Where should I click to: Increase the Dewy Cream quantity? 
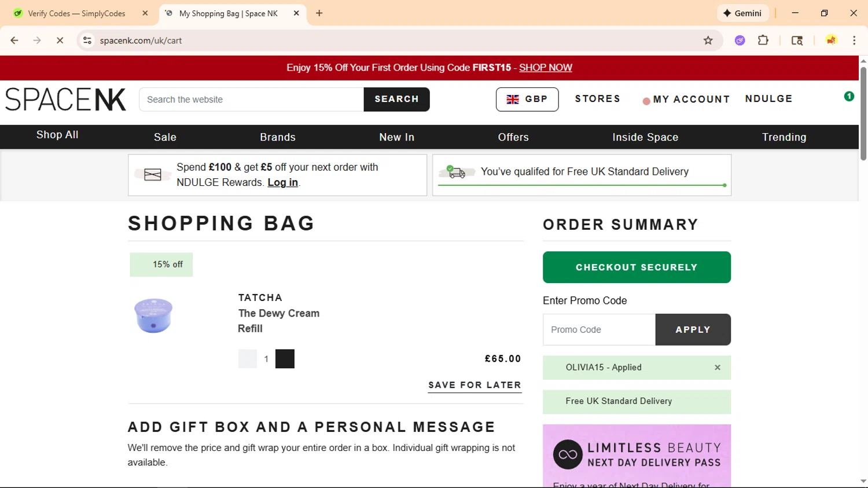[x=285, y=359]
